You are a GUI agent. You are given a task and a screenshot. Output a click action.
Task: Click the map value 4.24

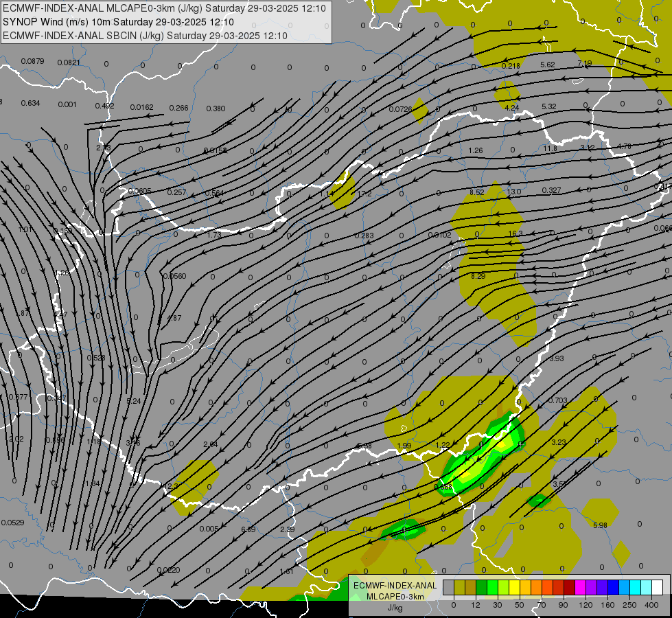coord(512,108)
